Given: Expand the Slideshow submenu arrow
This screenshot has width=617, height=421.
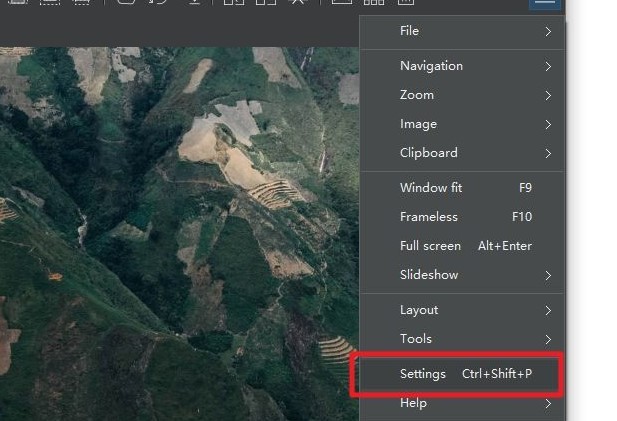Looking at the screenshot, I should (x=548, y=275).
